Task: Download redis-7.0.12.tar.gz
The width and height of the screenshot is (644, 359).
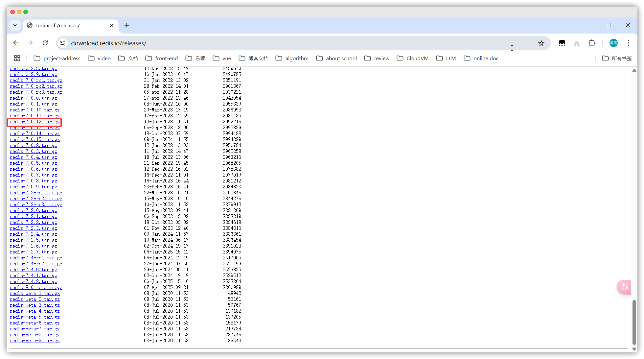Action: [34, 122]
